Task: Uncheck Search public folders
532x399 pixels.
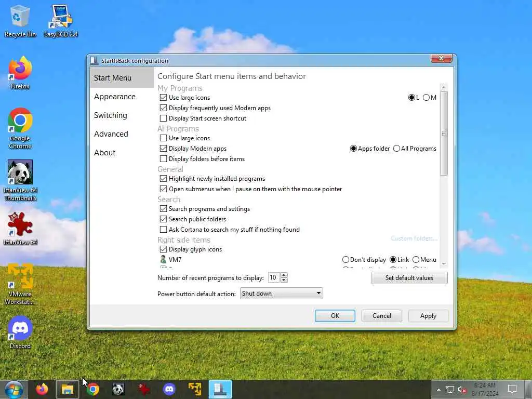Action: pyautogui.click(x=163, y=219)
